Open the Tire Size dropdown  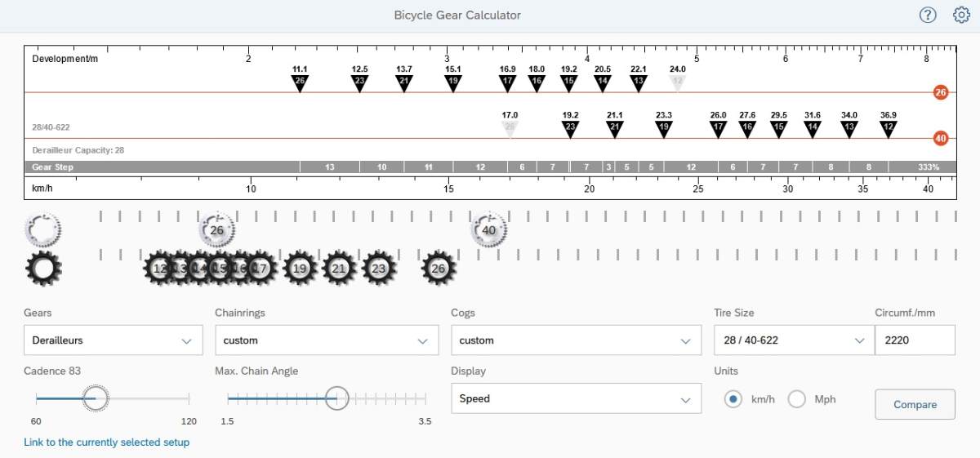pos(789,340)
